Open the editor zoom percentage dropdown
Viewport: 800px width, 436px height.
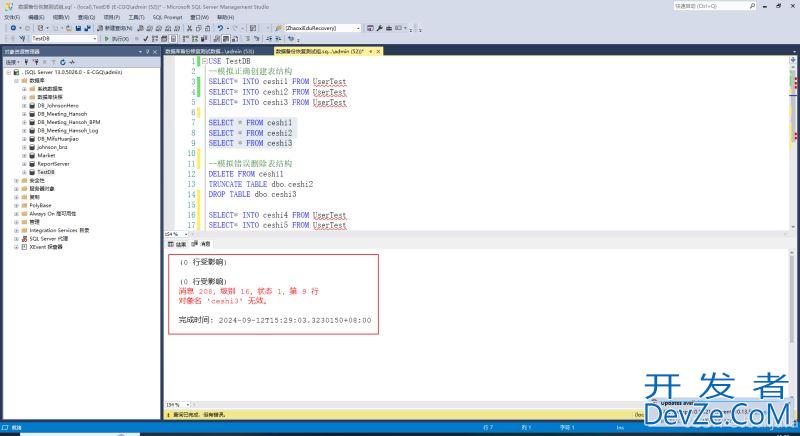click(x=186, y=234)
